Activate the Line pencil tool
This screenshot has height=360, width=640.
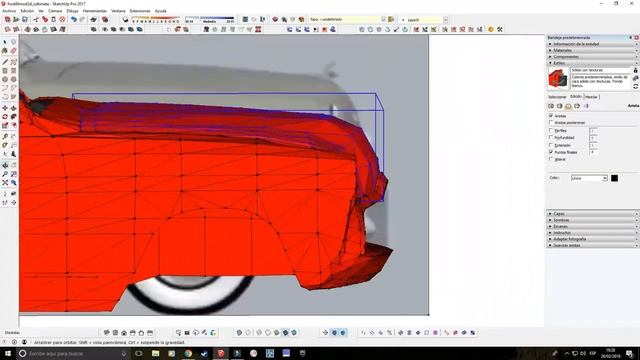(x=5, y=62)
